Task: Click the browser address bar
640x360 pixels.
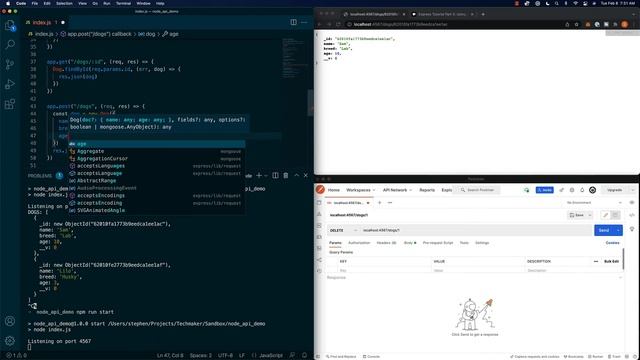Action: click(x=453, y=24)
